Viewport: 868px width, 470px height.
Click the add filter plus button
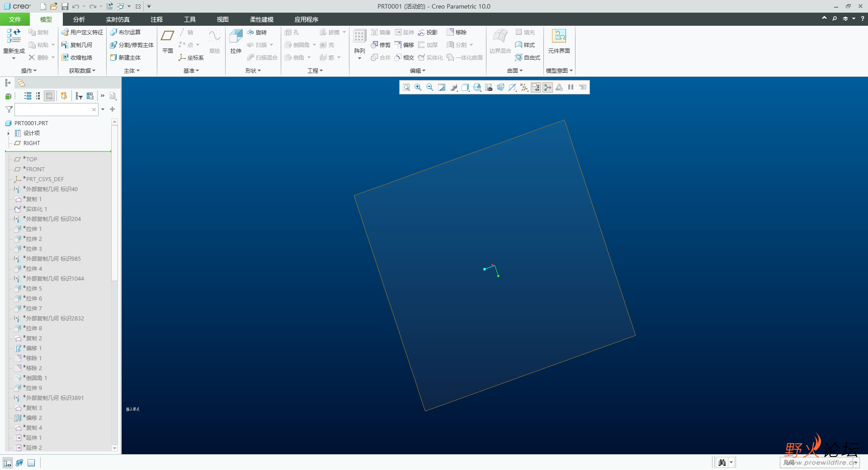[x=113, y=109]
